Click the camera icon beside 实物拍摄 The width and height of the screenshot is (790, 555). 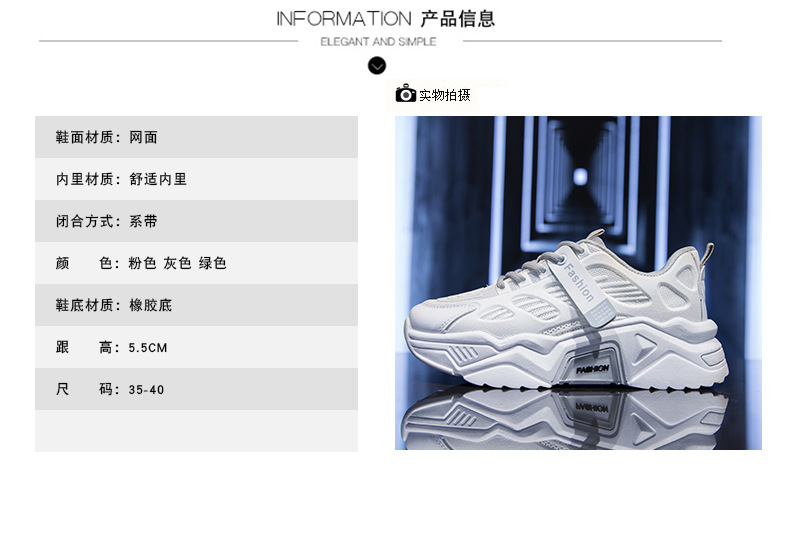406,94
